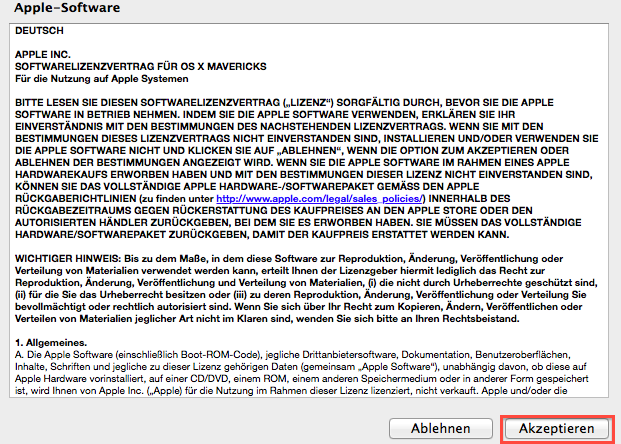This screenshot has height=444, width=621.
Task: Open the apple.com sales policies link
Action: tap(319, 198)
